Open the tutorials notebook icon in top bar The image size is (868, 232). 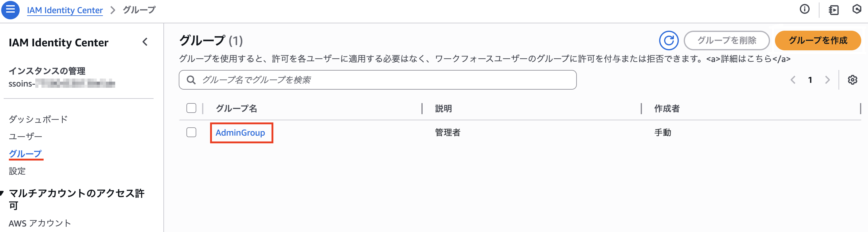[x=834, y=10]
